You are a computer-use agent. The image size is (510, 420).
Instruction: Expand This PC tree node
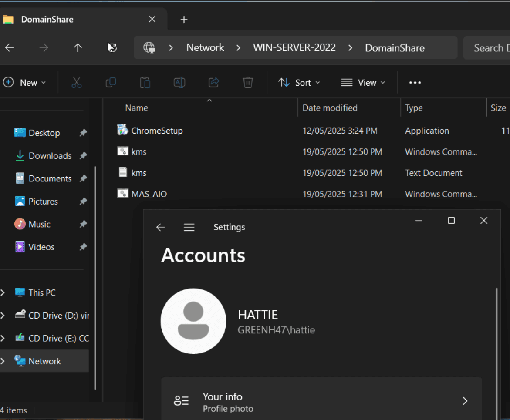pos(3,292)
